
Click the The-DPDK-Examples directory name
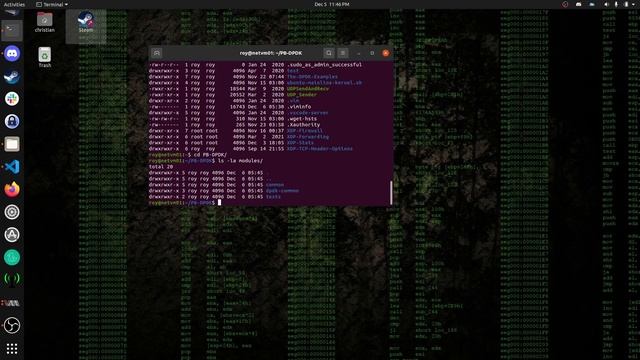click(312, 77)
